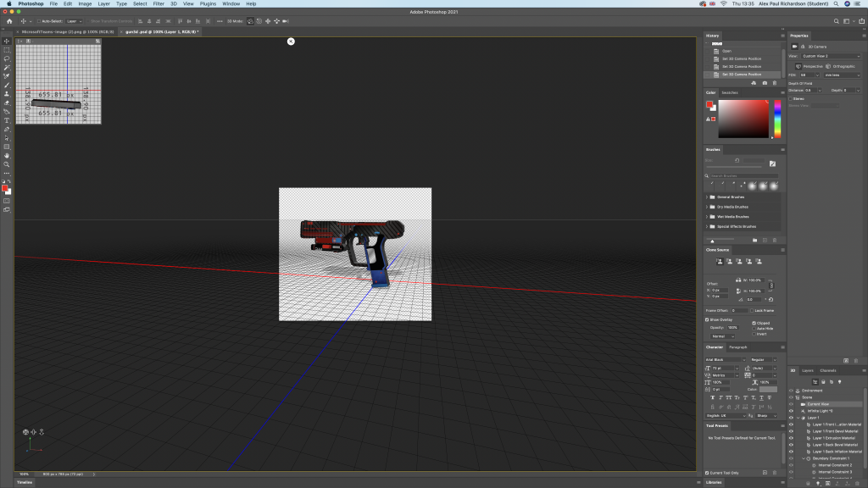Open the Auto-Select Layer dropdown
The image size is (868, 488).
tap(74, 21)
